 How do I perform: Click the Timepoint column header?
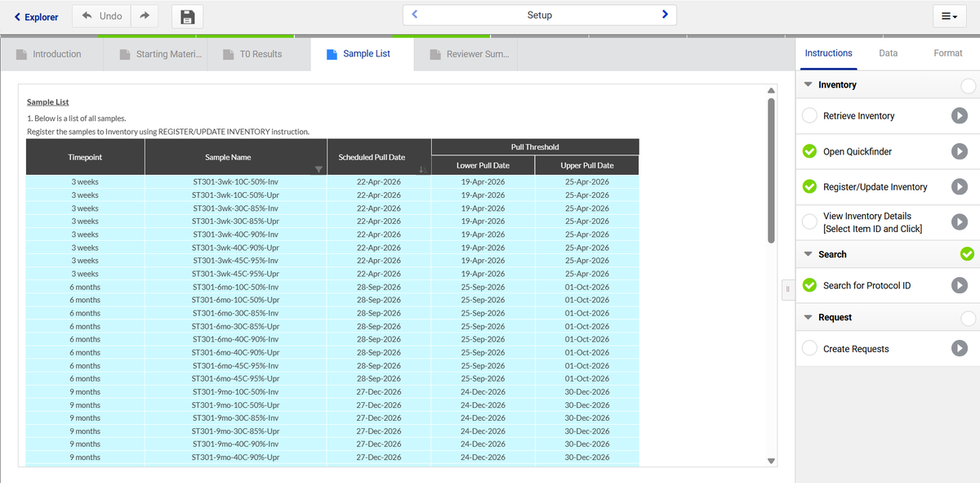pyautogui.click(x=85, y=157)
